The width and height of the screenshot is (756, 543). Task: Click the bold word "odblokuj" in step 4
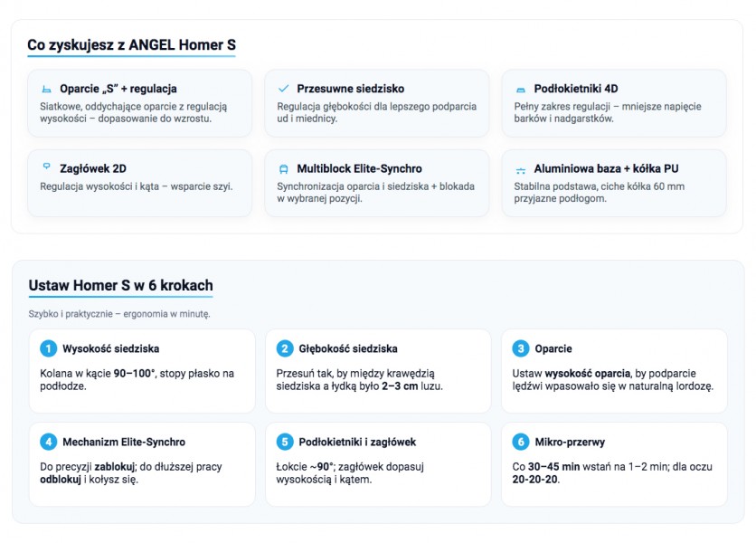coord(61,480)
